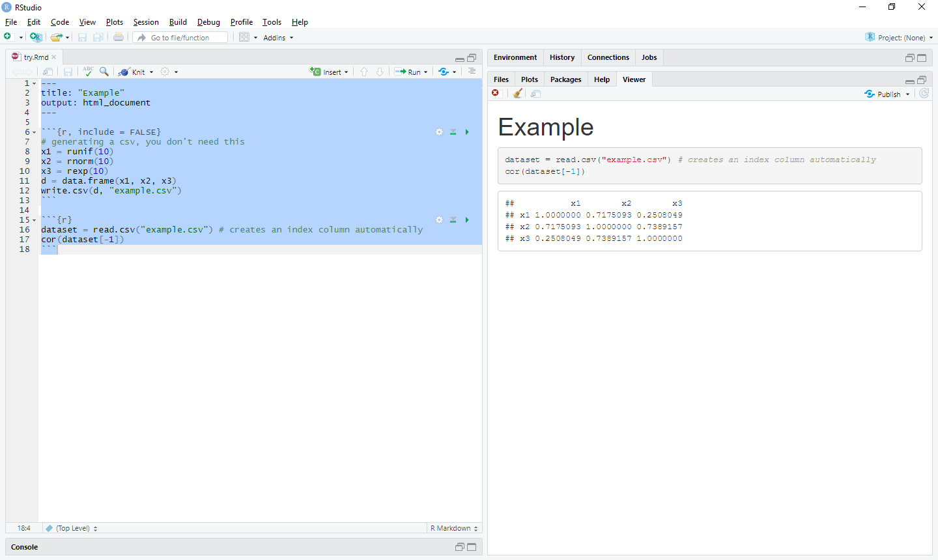This screenshot has width=938, height=560.
Task: Close the try.Rmd tab
Action: tap(54, 57)
